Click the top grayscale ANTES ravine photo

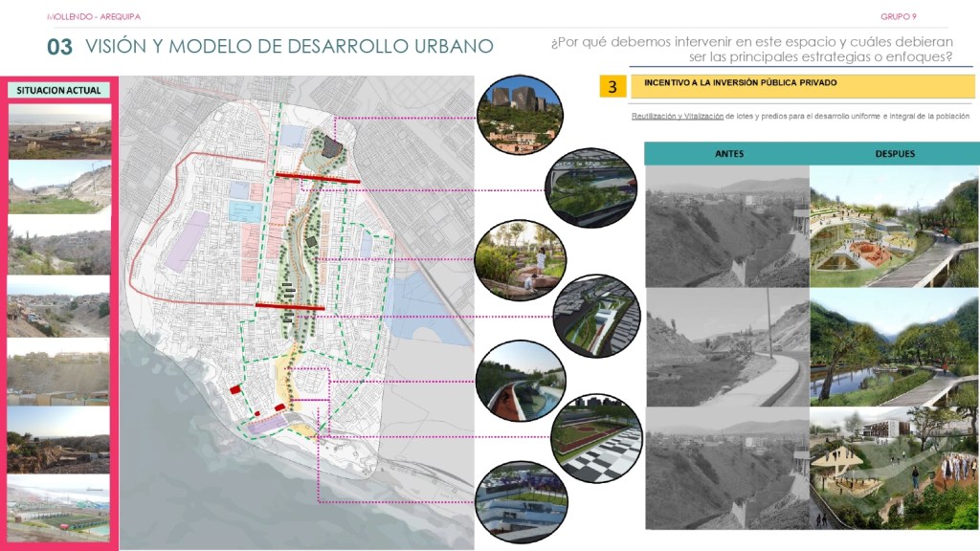726,226
